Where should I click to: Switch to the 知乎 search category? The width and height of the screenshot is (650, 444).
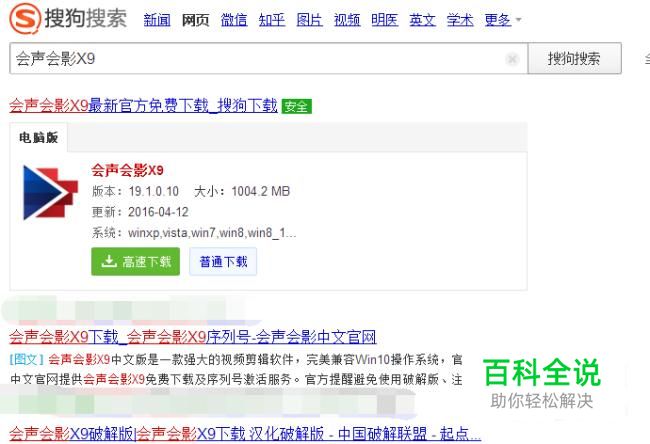[272, 19]
